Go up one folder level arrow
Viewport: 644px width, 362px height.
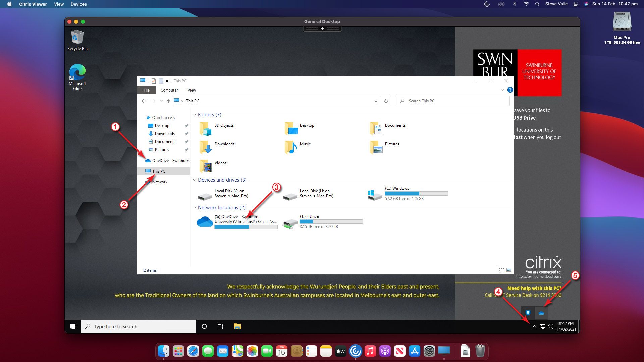[x=168, y=101]
